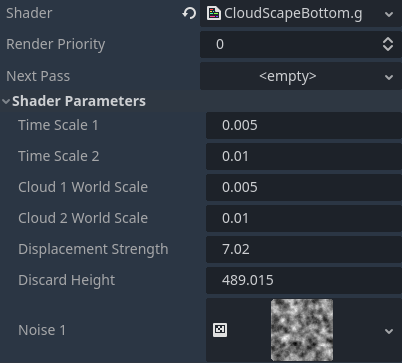Click the Discard Height label
The height and width of the screenshot is (363, 402).
67,280
